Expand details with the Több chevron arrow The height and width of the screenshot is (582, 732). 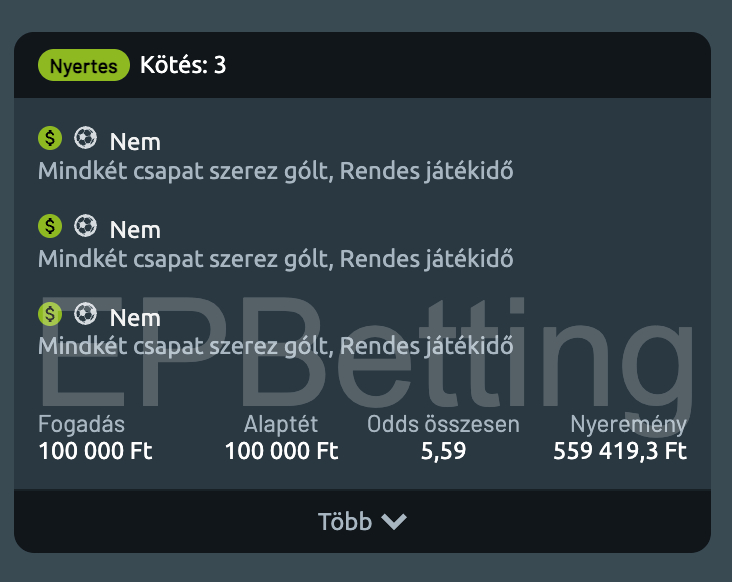pos(394,522)
